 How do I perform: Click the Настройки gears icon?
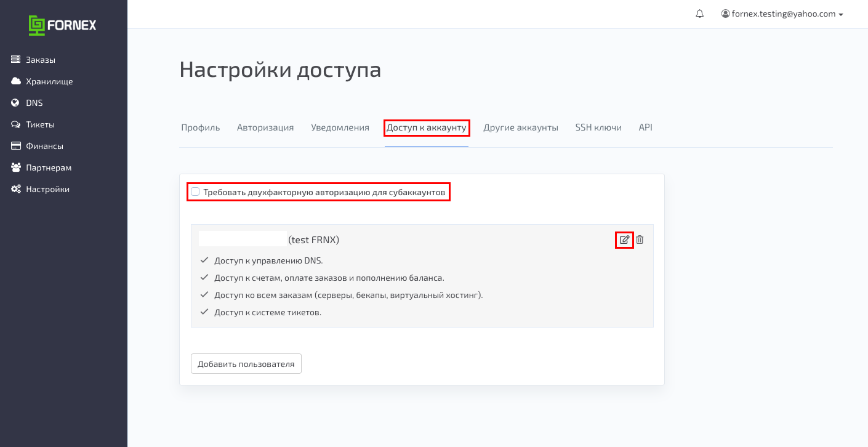click(x=16, y=189)
